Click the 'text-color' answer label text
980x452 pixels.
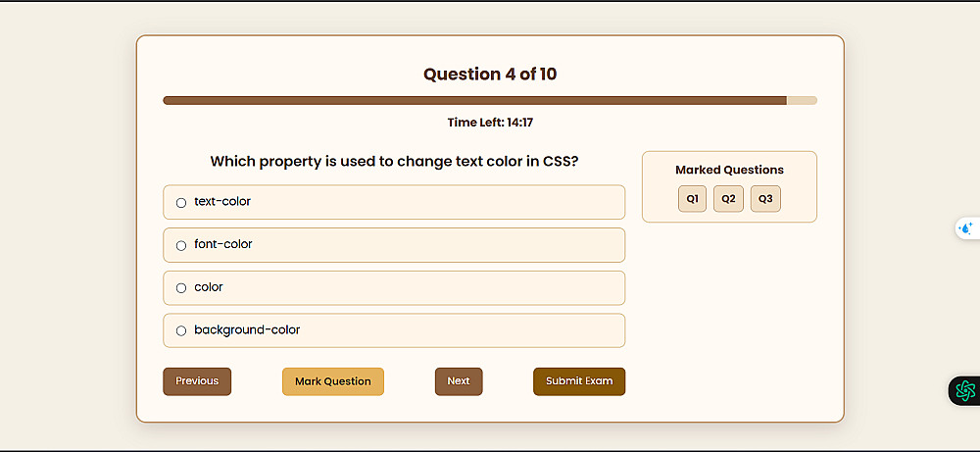222,202
